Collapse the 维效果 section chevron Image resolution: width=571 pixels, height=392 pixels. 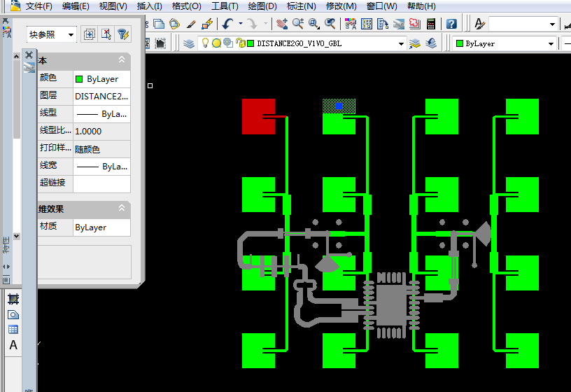pos(122,208)
